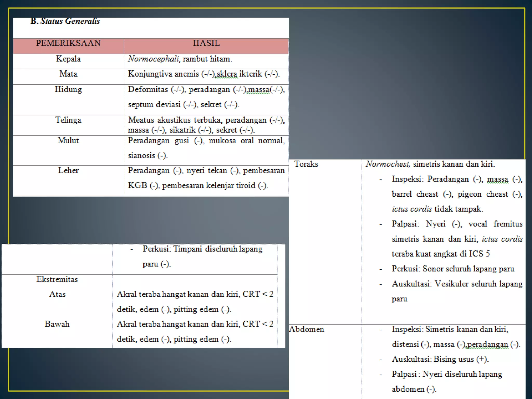
Task: Click the 'Perkusi: Timpani diseluruh lapang' text
Action: point(202,249)
